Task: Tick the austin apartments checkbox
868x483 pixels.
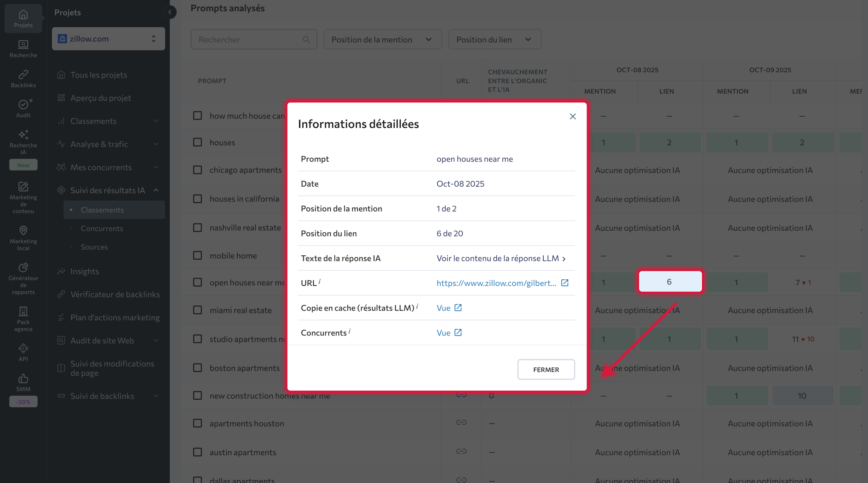Action: tap(197, 452)
